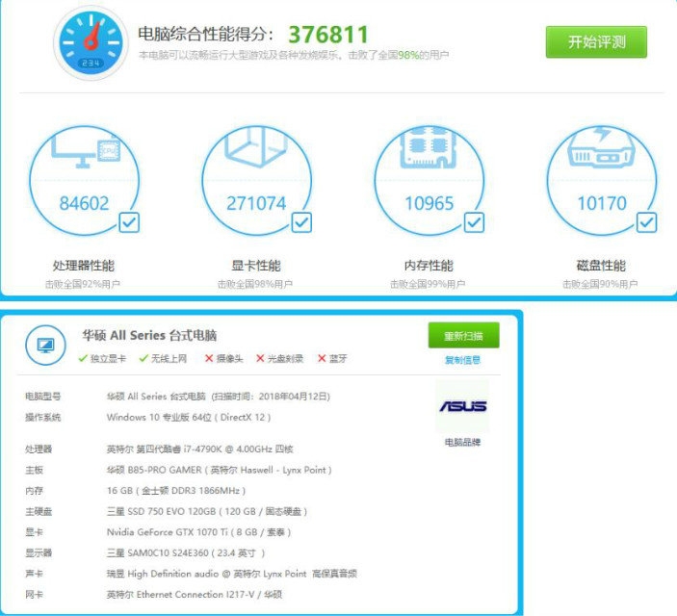
Task: Open the 复制信息 link
Action: (x=462, y=360)
